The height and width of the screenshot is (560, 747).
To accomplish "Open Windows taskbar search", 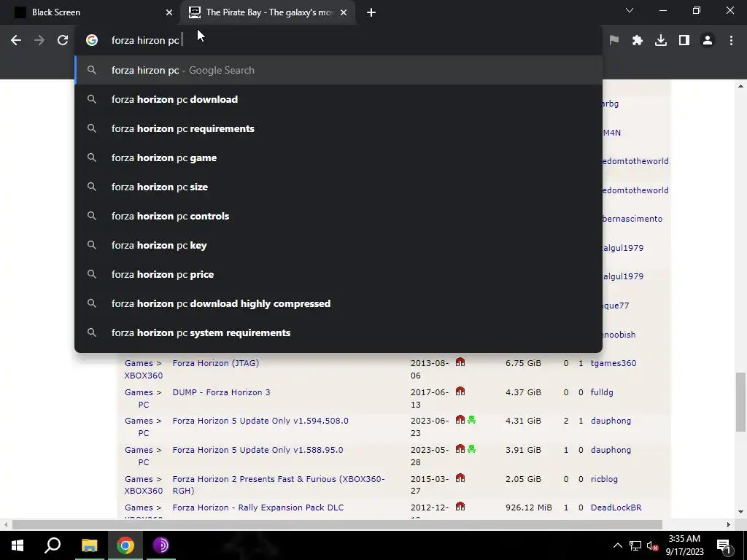I will point(53,545).
